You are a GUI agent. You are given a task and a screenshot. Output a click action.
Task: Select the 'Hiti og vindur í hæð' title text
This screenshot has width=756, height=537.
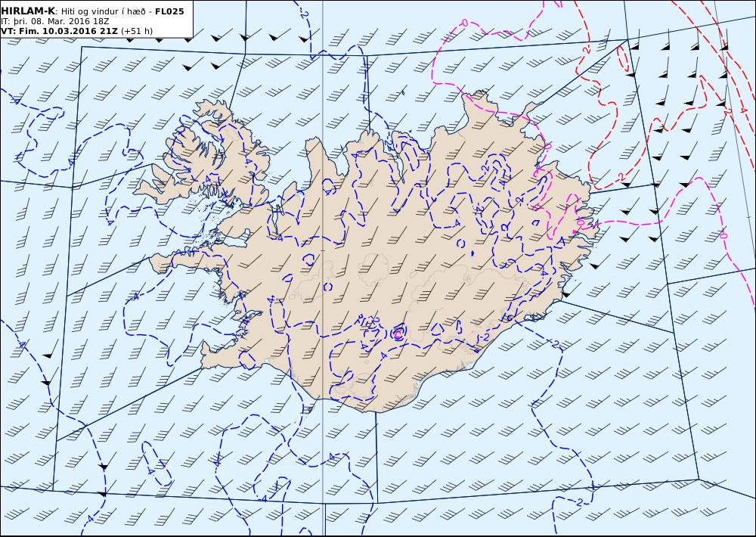(x=104, y=11)
